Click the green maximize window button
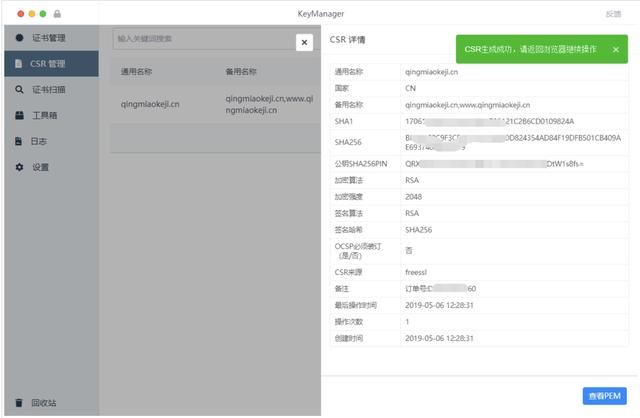 click(43, 14)
